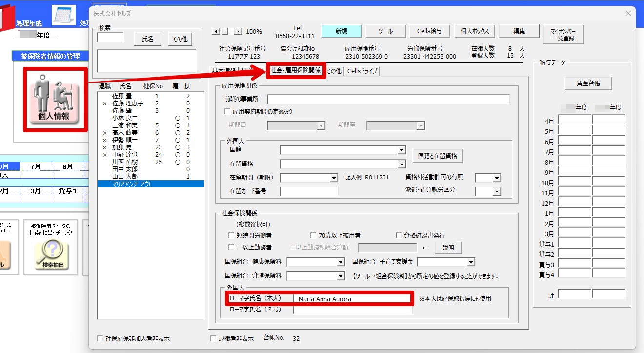Image resolution: width=644 pixels, height=353 pixels.
Task: Select 佐藤 理恵子 in the employee list
Action: (x=150, y=104)
